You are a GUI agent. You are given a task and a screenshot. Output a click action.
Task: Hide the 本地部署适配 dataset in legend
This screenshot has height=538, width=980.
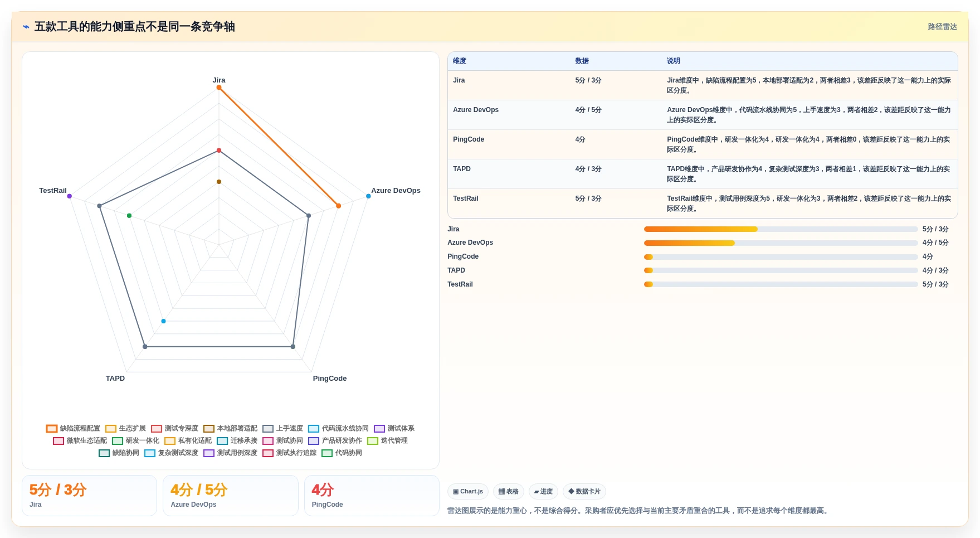click(230, 428)
